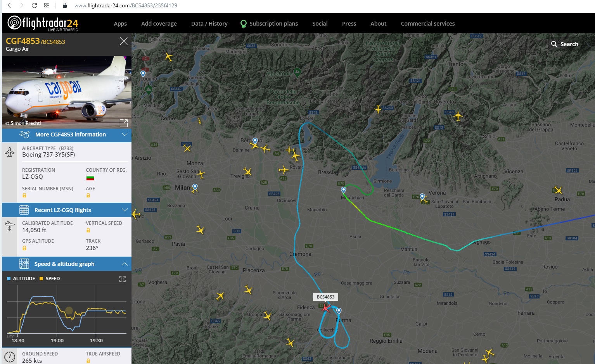Click the locked Age padlock icon
The image size is (595, 364).
coord(88,195)
